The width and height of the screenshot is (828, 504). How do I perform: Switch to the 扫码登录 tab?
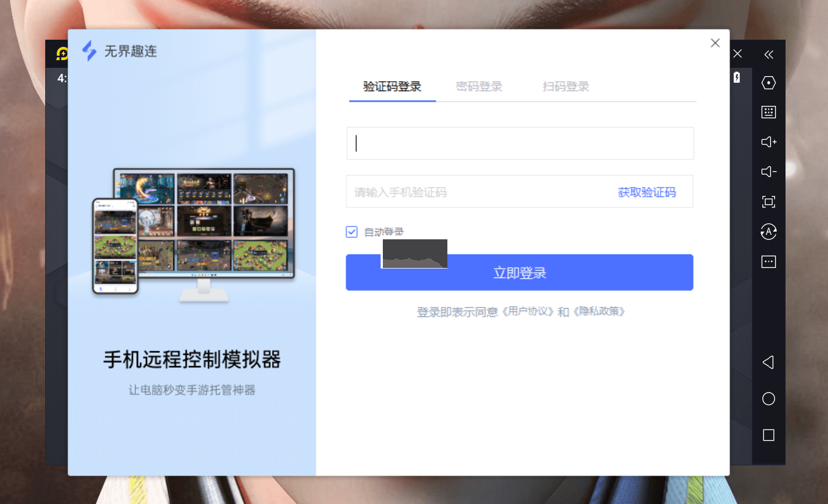(565, 87)
